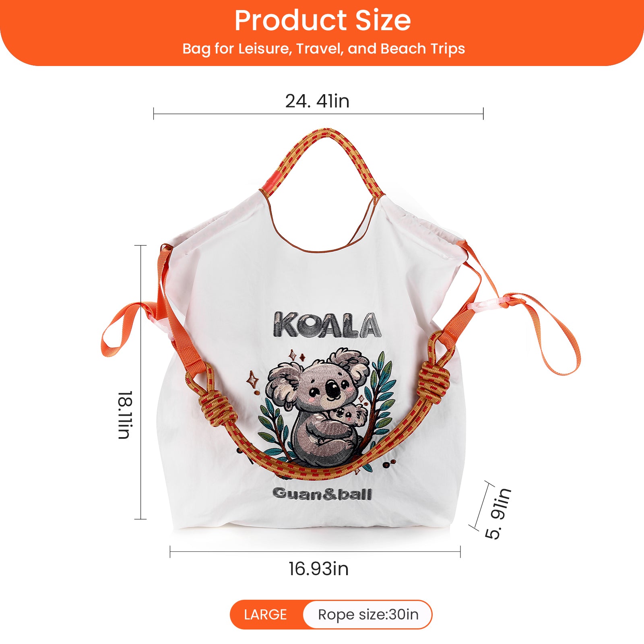The image size is (644, 644).
Task: Click the subtitle about Leisure, Travel, Beach
Action: [324, 49]
